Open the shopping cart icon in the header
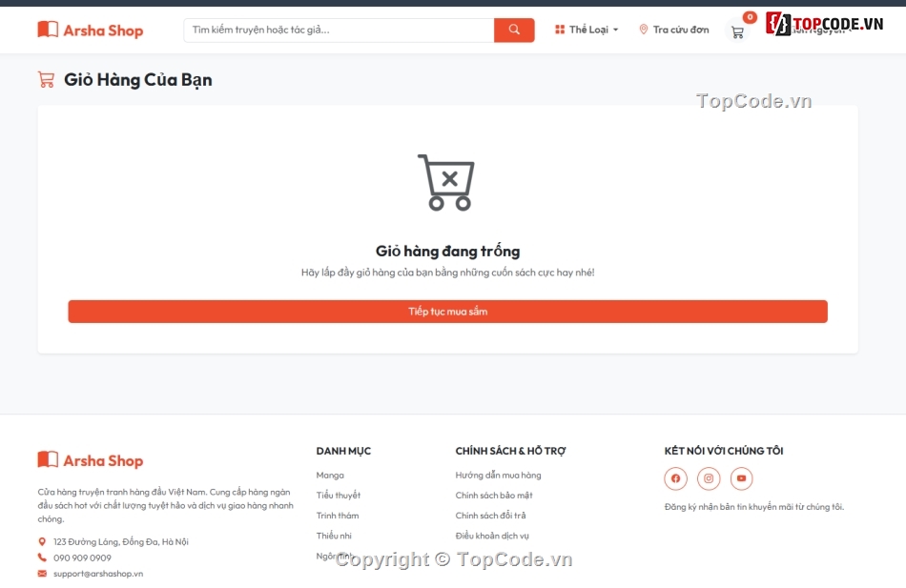 pyautogui.click(x=737, y=32)
